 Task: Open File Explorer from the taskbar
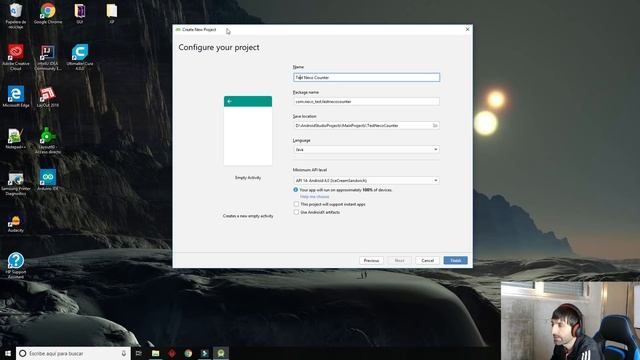pyautogui.click(x=156, y=353)
